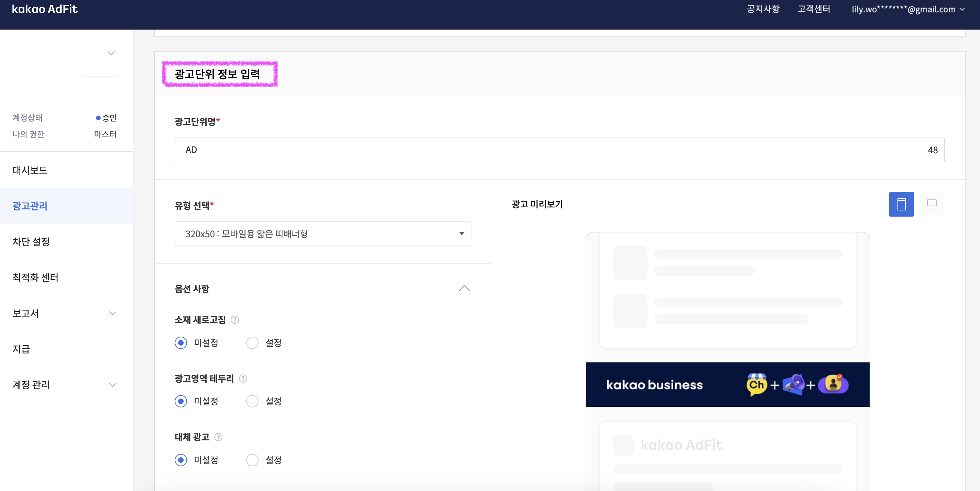The height and width of the screenshot is (491, 980).
Task: Open the sidebar account selector chevron
Action: (111, 53)
